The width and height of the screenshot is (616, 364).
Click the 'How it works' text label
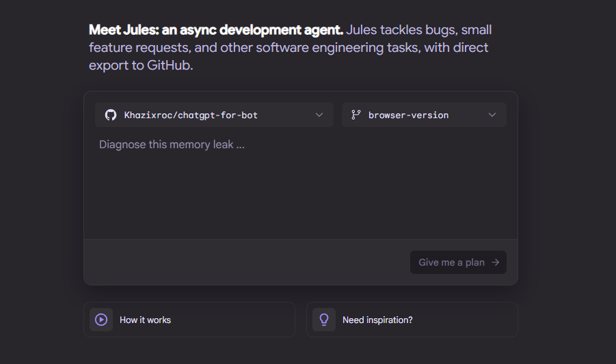click(x=145, y=320)
